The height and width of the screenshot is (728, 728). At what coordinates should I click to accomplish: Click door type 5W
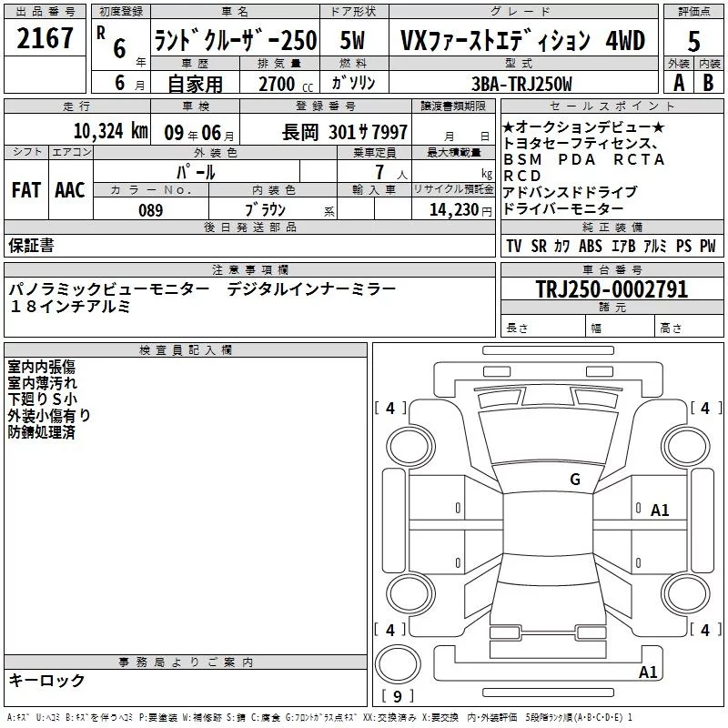pyautogui.click(x=352, y=40)
